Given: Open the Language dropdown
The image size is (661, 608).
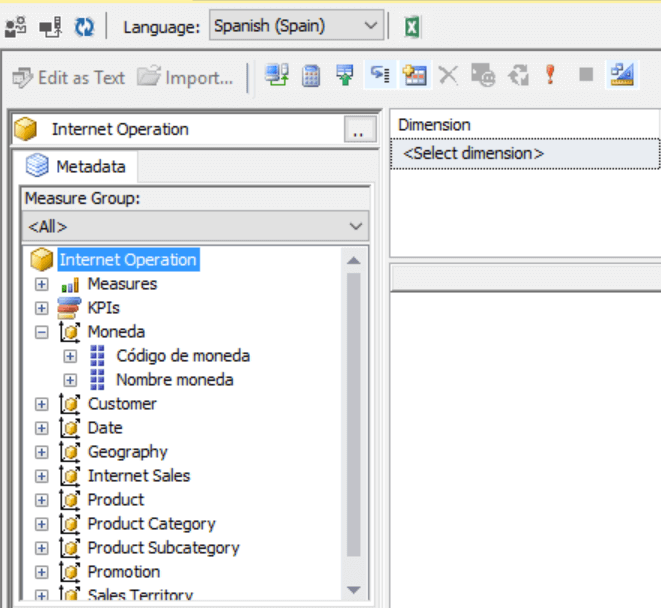Looking at the screenshot, I should (296, 26).
